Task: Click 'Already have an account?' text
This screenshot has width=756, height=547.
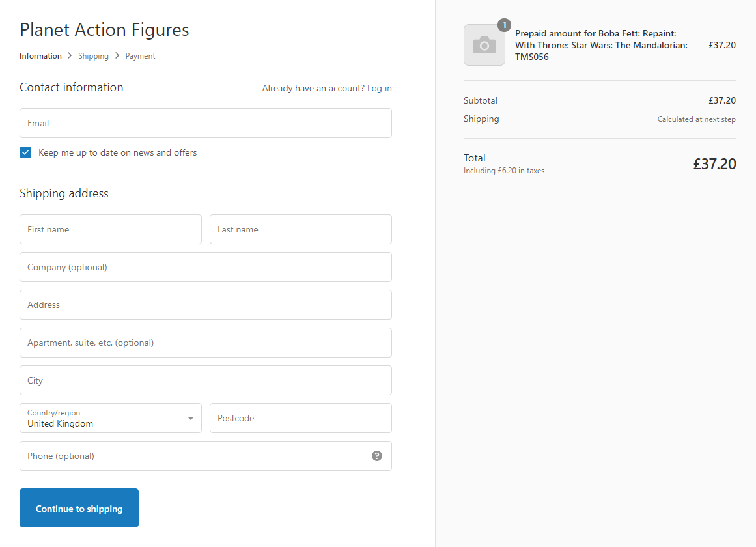Action: (x=313, y=88)
